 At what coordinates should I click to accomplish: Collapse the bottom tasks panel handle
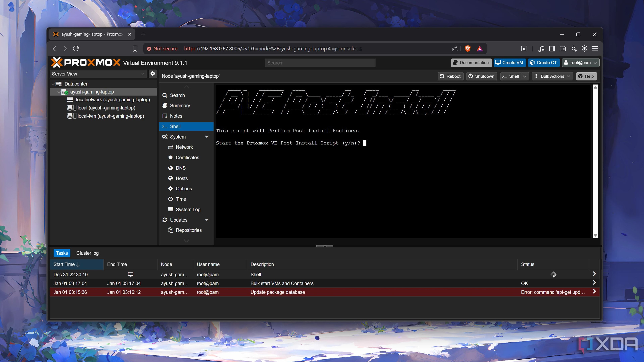[325, 246]
